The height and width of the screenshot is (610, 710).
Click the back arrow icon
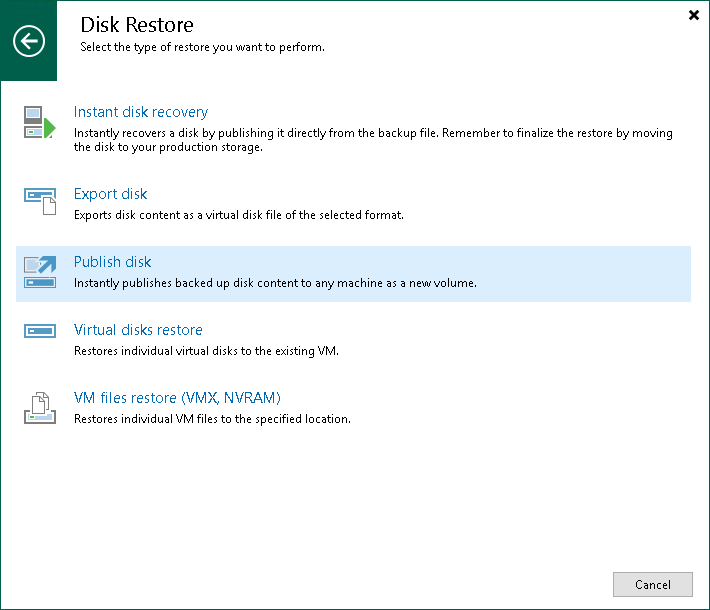coord(29,41)
